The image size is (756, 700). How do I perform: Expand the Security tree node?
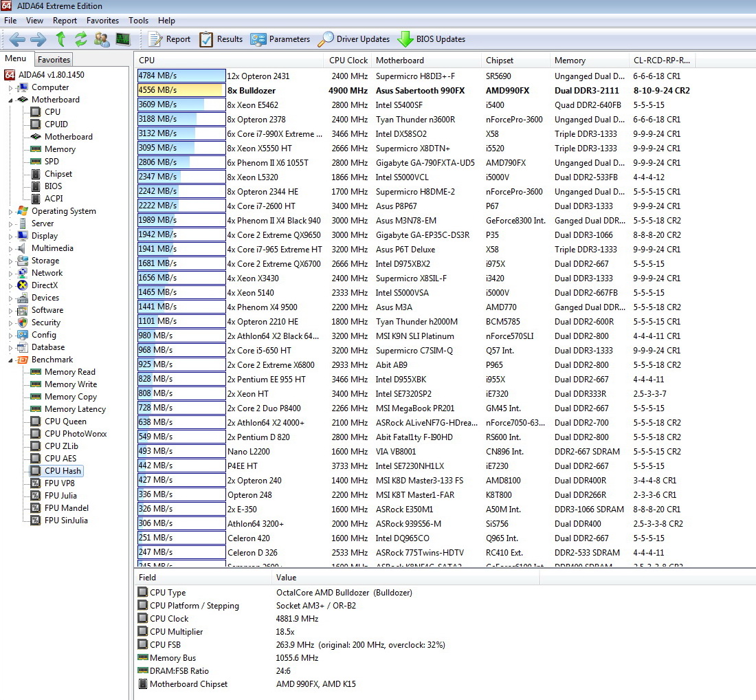pyautogui.click(x=10, y=322)
